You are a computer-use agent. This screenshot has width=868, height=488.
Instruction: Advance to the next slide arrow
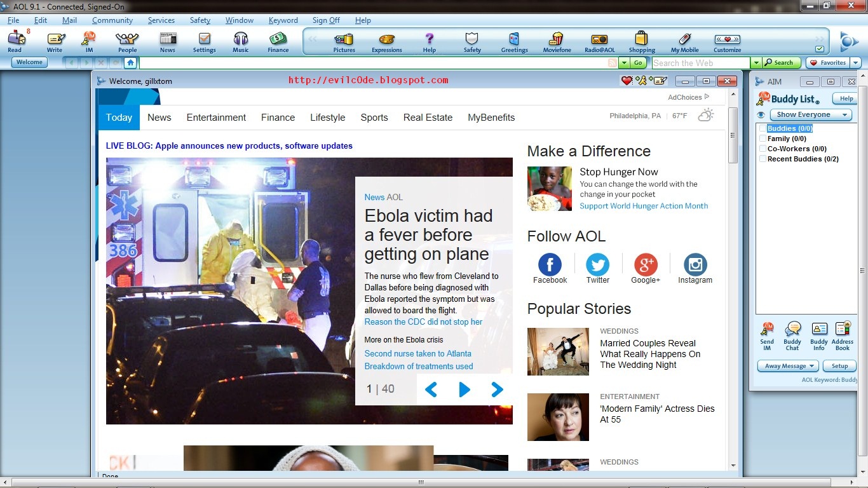pos(497,390)
